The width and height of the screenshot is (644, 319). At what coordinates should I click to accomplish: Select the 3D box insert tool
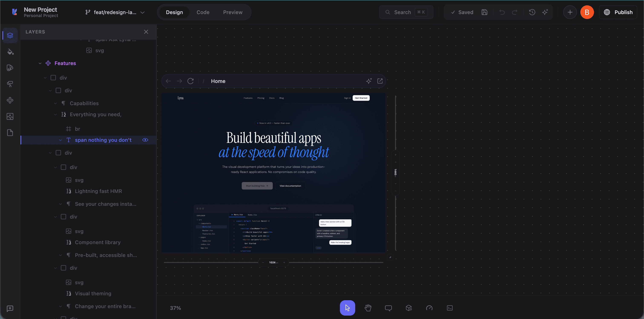pos(409,308)
